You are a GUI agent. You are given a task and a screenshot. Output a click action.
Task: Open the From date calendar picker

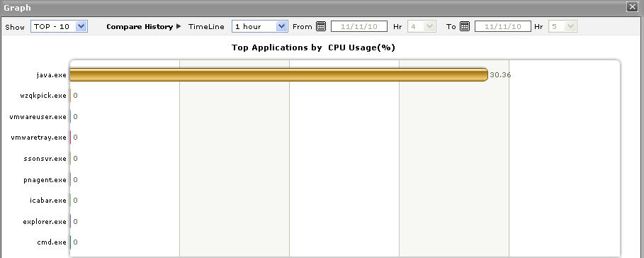point(321,27)
